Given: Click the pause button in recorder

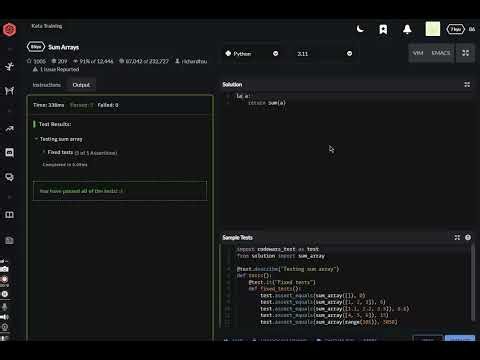Looking at the screenshot, I should (x=4, y=294).
